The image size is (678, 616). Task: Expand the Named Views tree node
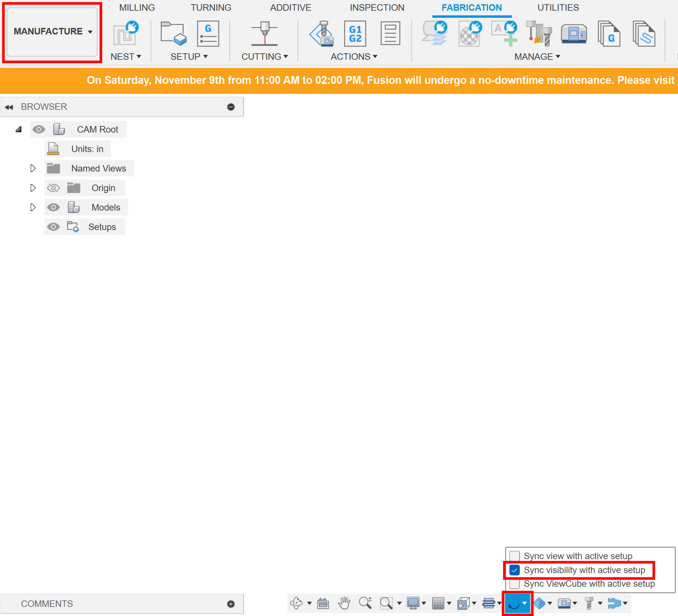[x=33, y=168]
